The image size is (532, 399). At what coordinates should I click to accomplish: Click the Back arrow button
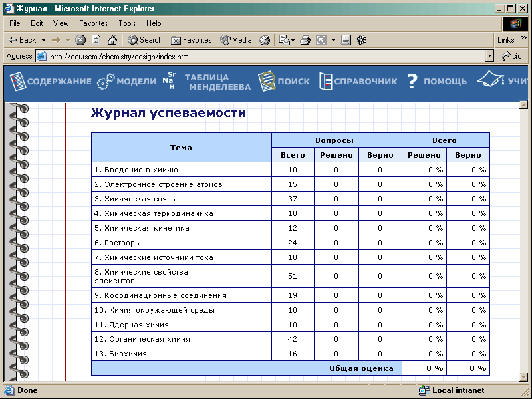[x=22, y=40]
